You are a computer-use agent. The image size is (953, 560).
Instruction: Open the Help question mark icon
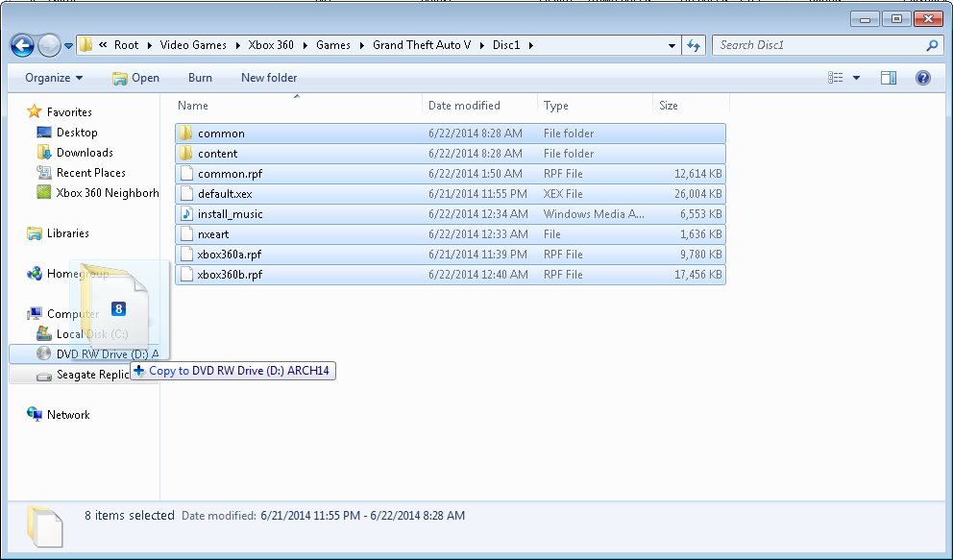point(922,78)
